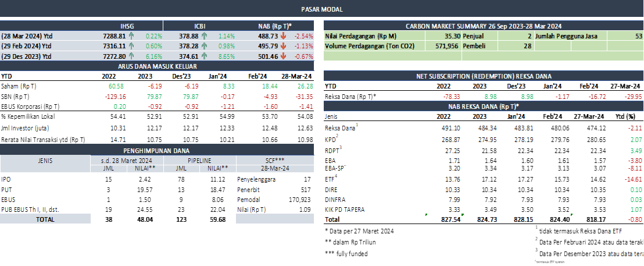The image size is (644, 266).
Task: Click the KIK PD TAPERA row label
Action: [344, 210]
